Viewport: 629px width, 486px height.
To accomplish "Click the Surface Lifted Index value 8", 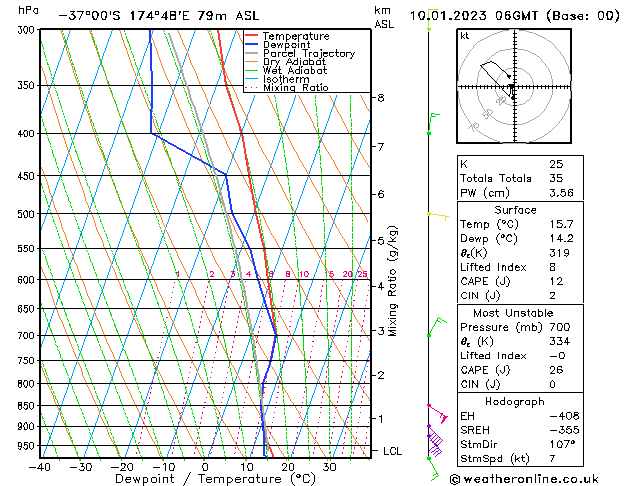I will click(x=553, y=267).
